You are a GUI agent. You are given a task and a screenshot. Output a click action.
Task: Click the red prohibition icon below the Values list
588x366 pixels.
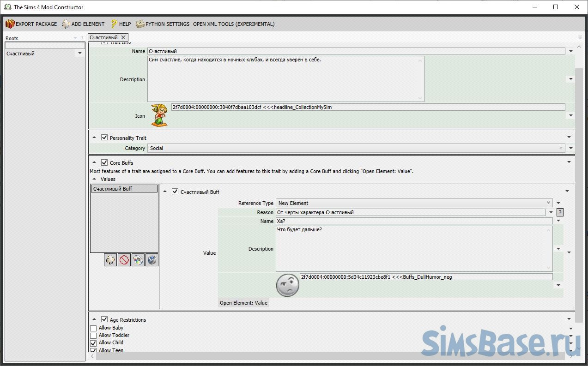124,260
